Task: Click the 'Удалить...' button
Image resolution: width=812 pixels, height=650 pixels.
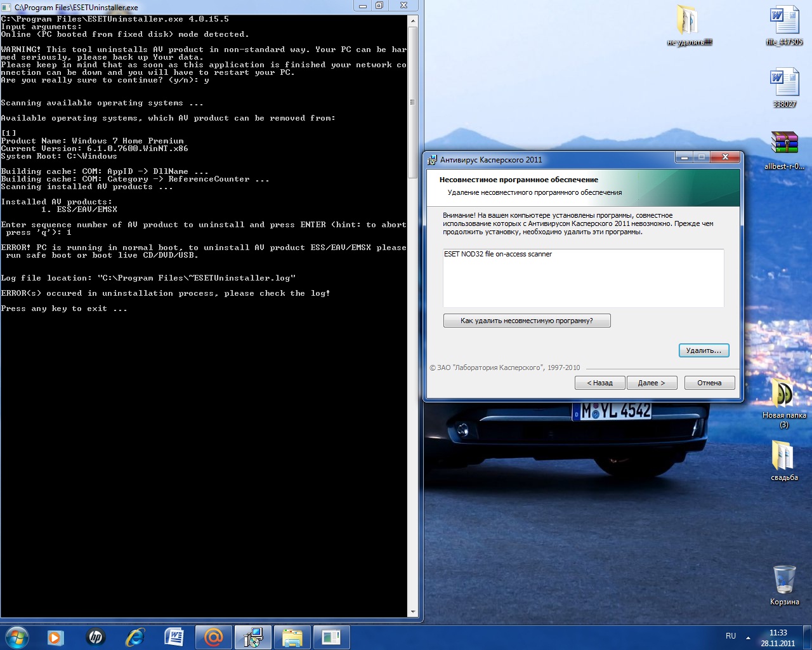Action: [x=704, y=350]
